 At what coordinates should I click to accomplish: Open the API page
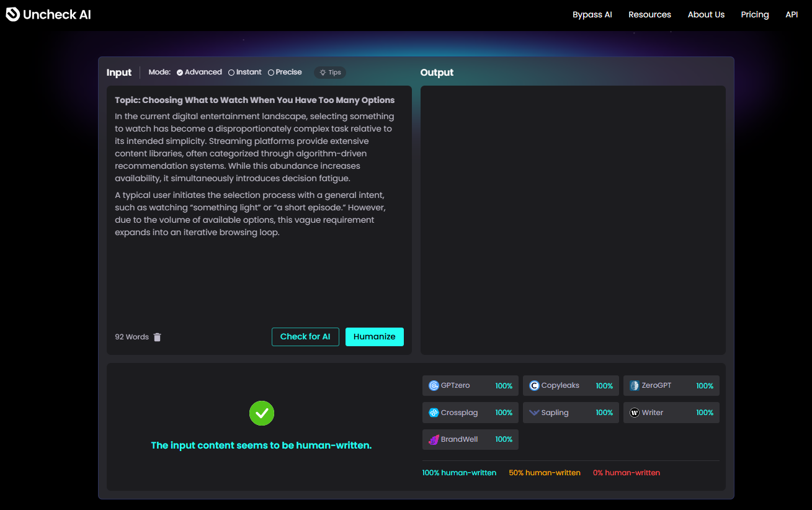point(792,15)
